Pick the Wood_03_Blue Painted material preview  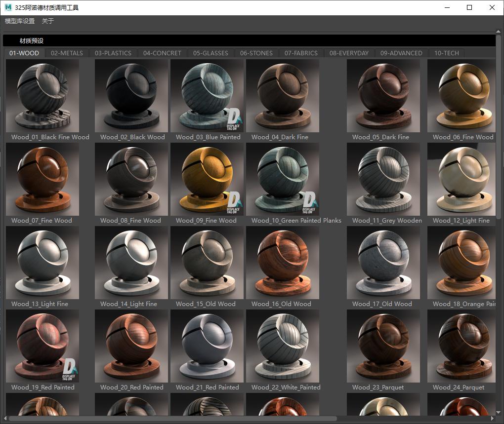207,96
